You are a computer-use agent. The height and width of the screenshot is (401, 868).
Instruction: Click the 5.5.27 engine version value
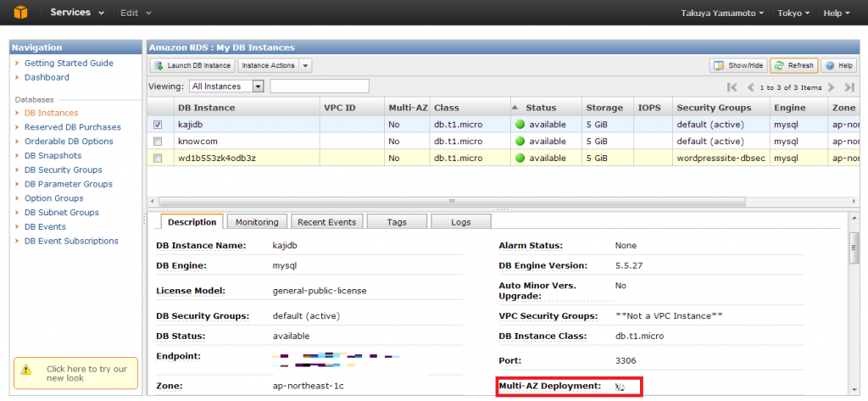click(629, 265)
